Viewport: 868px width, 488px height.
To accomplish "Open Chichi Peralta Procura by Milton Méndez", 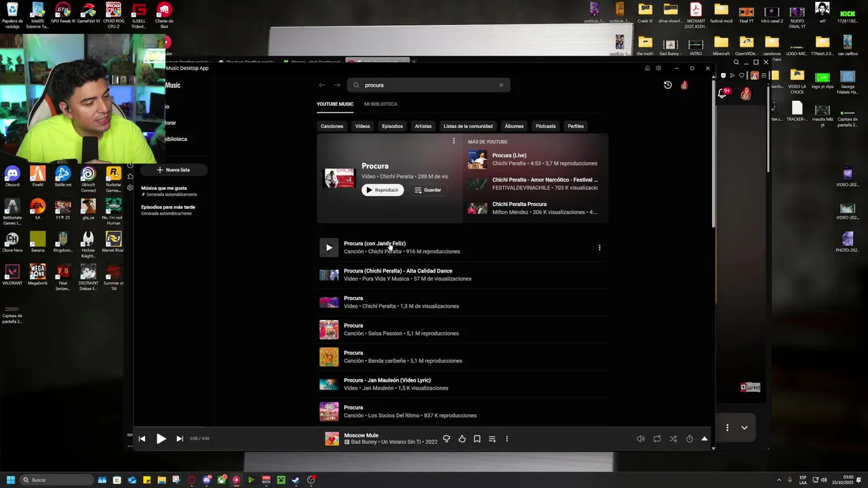I will coord(534,208).
